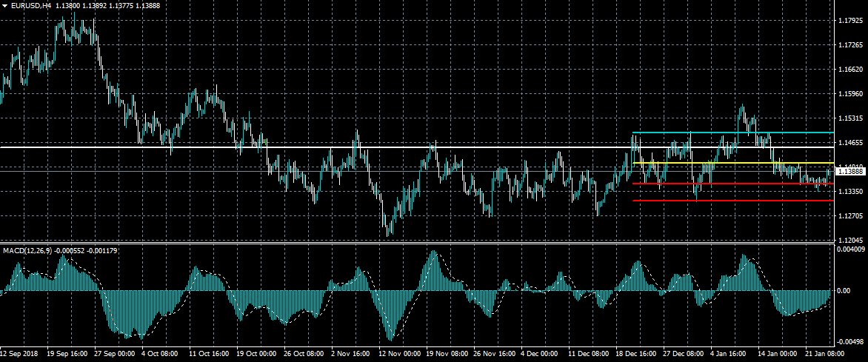The height and width of the screenshot is (362, 868).
Task: Click the triangle arrow beside EURUSD,H4
Action: (5, 5)
